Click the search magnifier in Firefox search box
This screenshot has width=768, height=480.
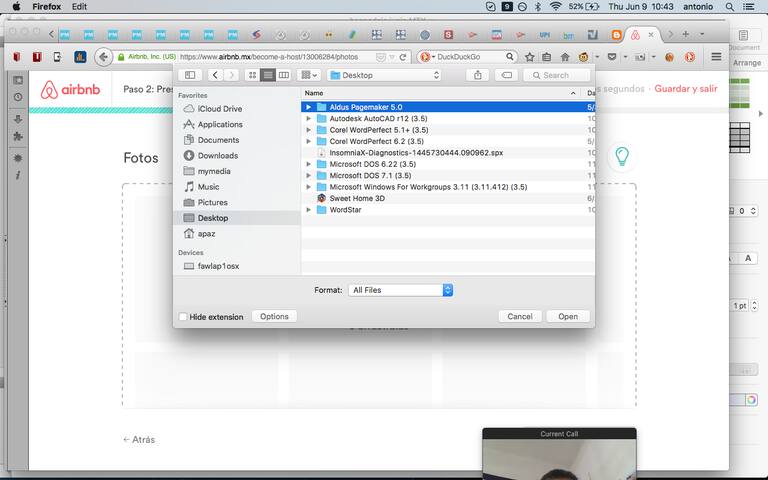pyautogui.click(x=509, y=57)
